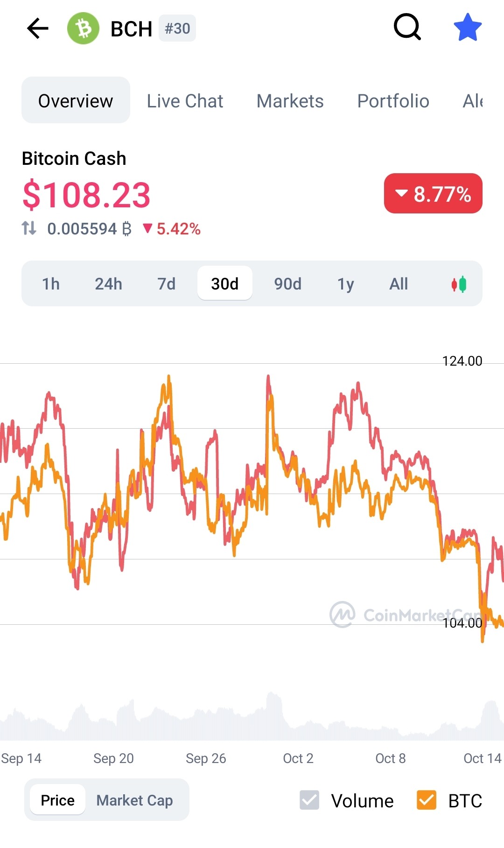Enable the Volume checkbox

(x=309, y=800)
